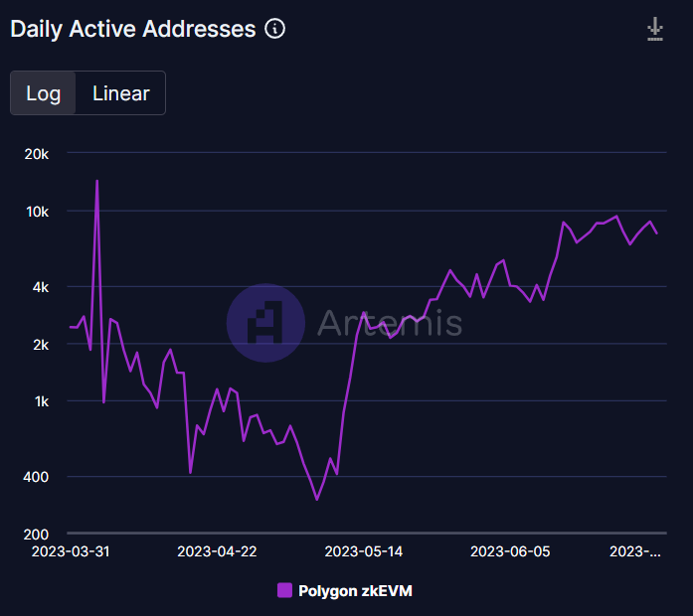Screen dimensions: 693x616
Task: Toggle the Polygon zkEVM legend swatch
Action: tap(284, 590)
